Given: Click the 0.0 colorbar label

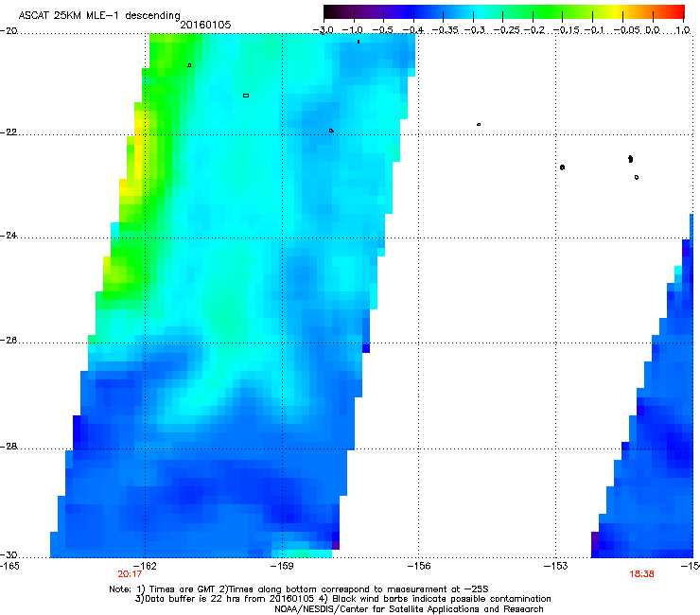Looking at the screenshot, I should pyautogui.click(x=653, y=30).
